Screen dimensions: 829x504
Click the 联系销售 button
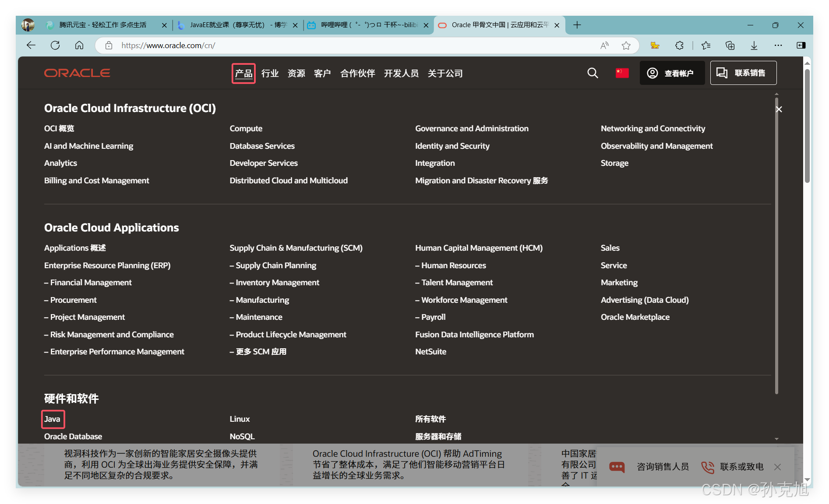click(743, 73)
